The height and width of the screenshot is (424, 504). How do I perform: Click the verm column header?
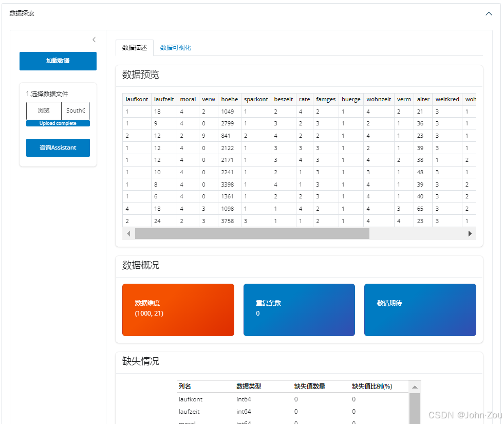click(404, 99)
